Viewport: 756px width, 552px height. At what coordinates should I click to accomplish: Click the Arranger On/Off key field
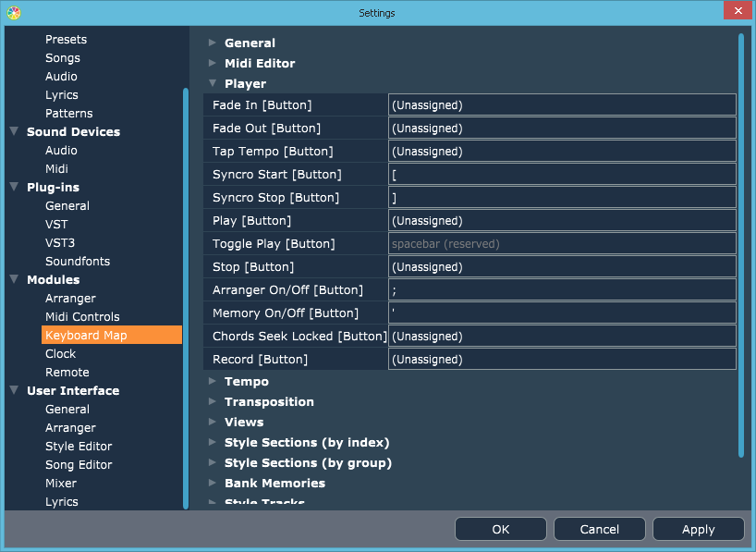tap(562, 290)
